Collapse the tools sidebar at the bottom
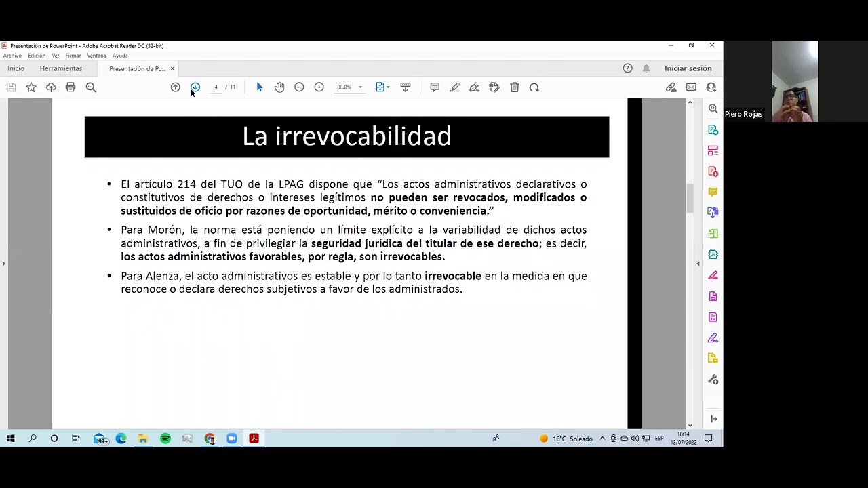 [713, 419]
